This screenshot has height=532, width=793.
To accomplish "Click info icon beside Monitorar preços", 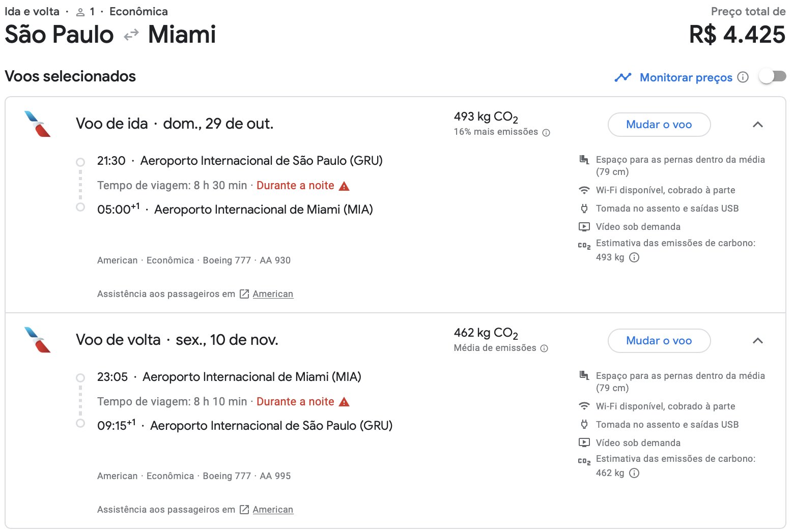I will point(743,77).
